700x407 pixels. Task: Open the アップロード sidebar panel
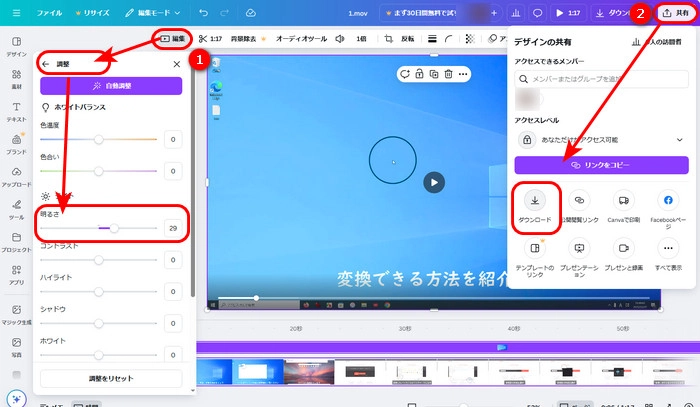tap(17, 177)
